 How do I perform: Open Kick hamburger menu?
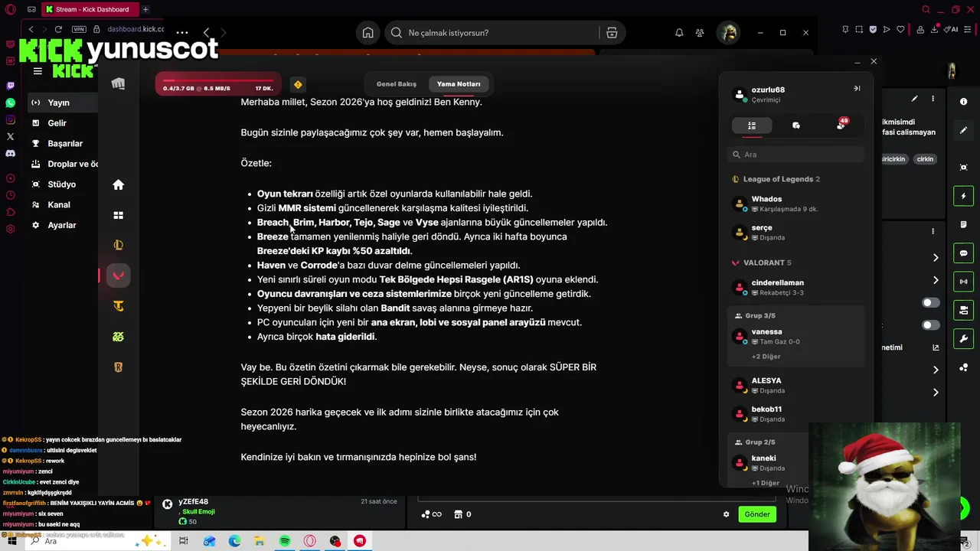(x=38, y=71)
